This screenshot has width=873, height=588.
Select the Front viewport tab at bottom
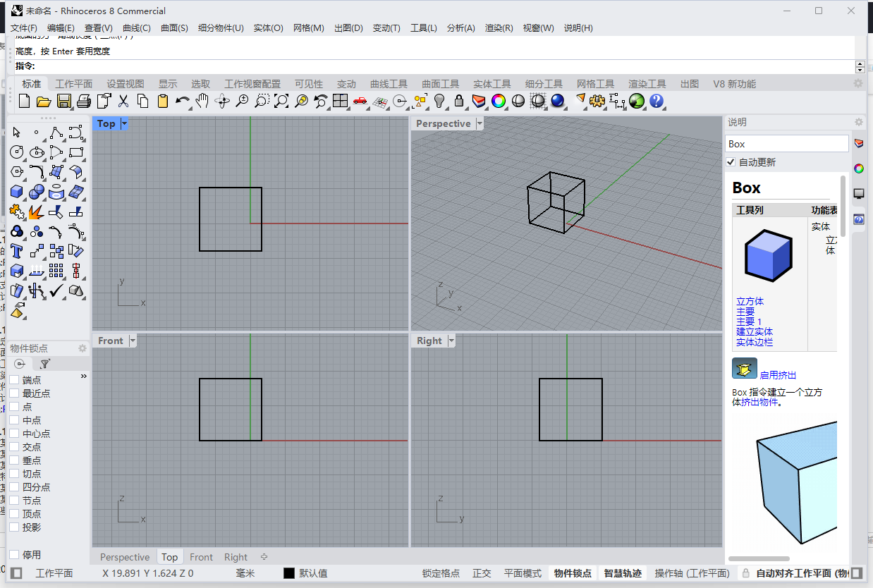click(201, 557)
